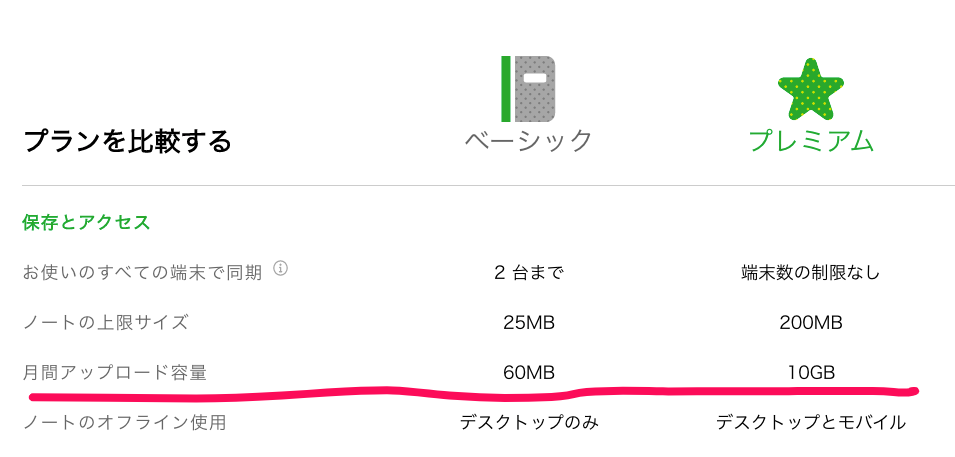Select the プレミアム plan heading
The width and height of the screenshot is (955, 457).
[x=811, y=140]
